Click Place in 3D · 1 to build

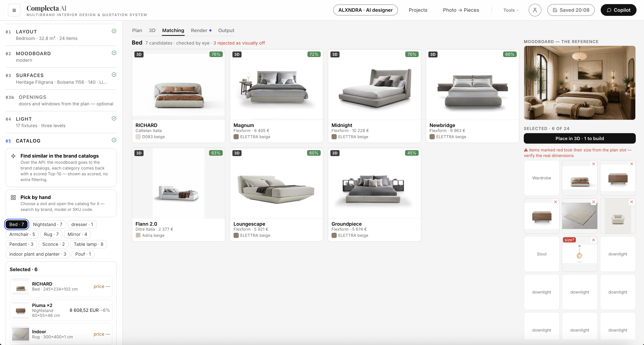coord(579,138)
